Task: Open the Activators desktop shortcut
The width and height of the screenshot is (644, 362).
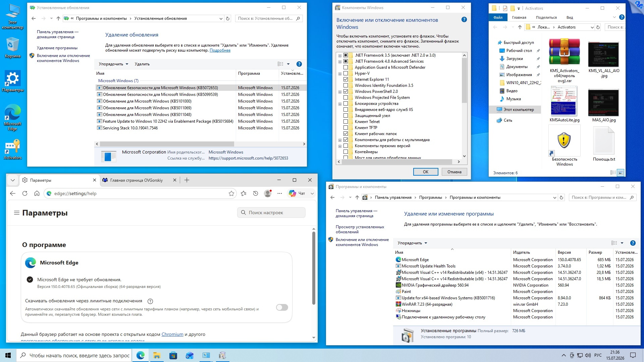Action: point(12,149)
